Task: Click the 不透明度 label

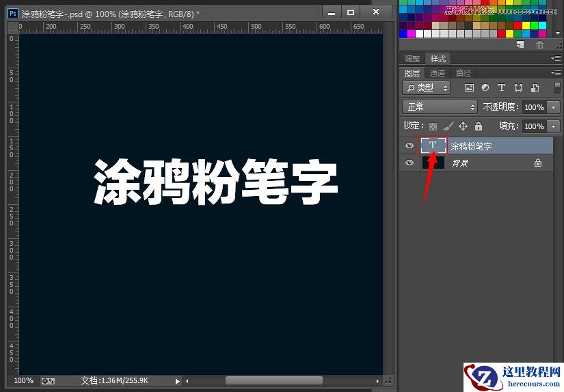Action: pos(500,107)
